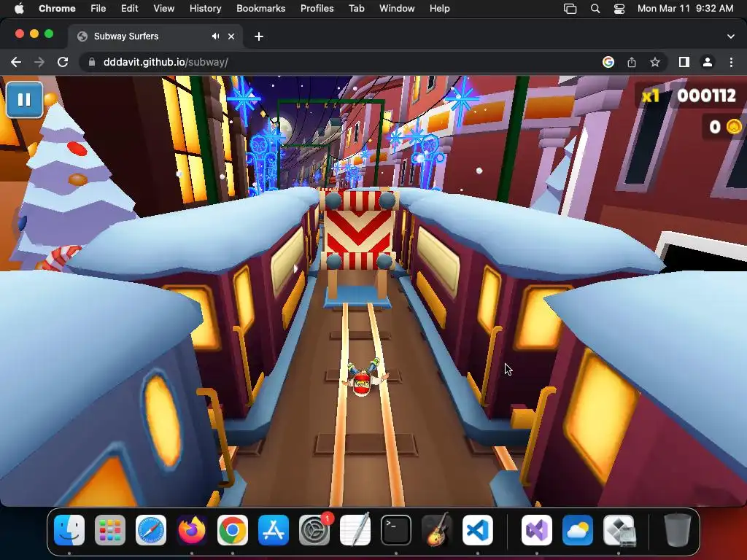
Task: Click the x1 multiplier
Action: 651,96
